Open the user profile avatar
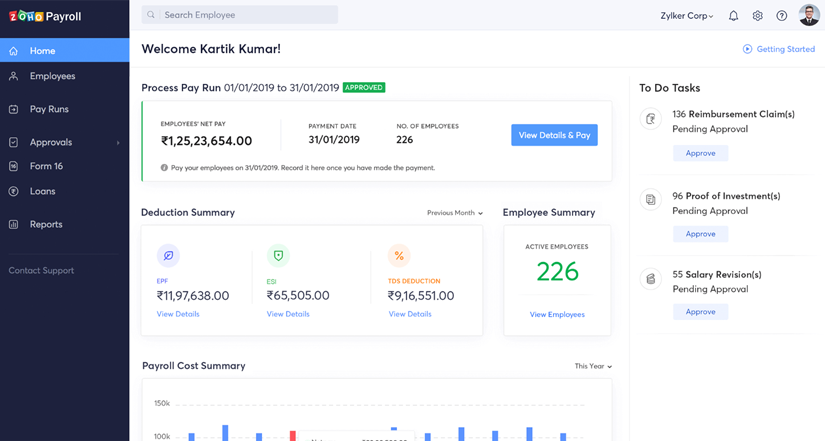 (x=809, y=15)
